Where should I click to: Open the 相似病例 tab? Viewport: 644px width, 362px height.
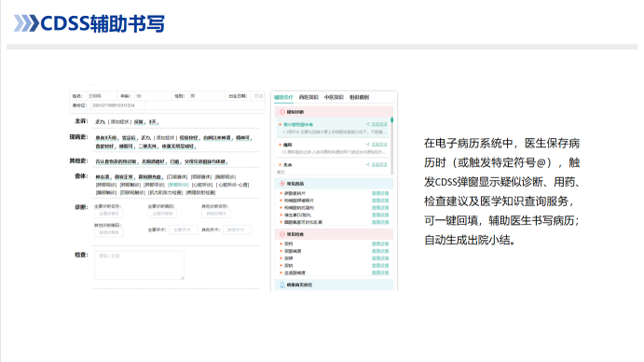359,97
